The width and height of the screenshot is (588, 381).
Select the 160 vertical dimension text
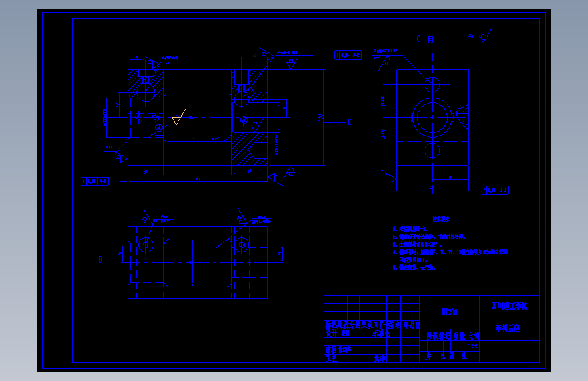[320, 118]
